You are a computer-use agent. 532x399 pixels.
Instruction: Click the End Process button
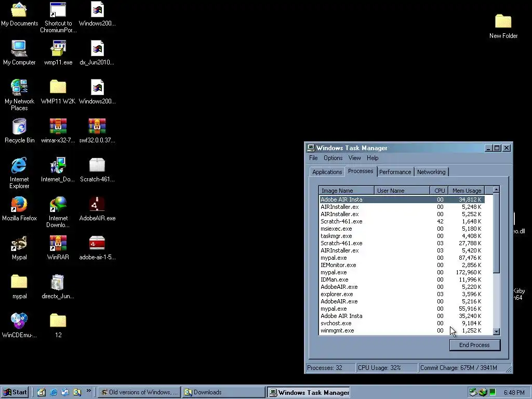(x=474, y=345)
